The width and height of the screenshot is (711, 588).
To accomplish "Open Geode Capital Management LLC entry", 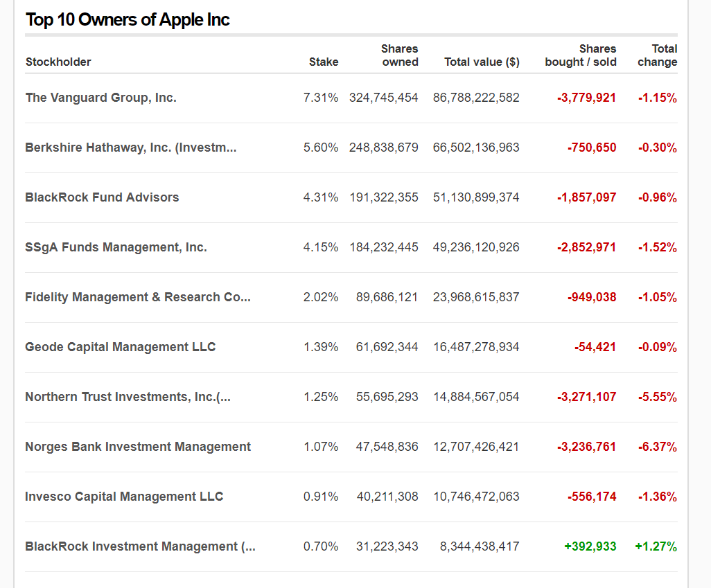I will [120, 347].
